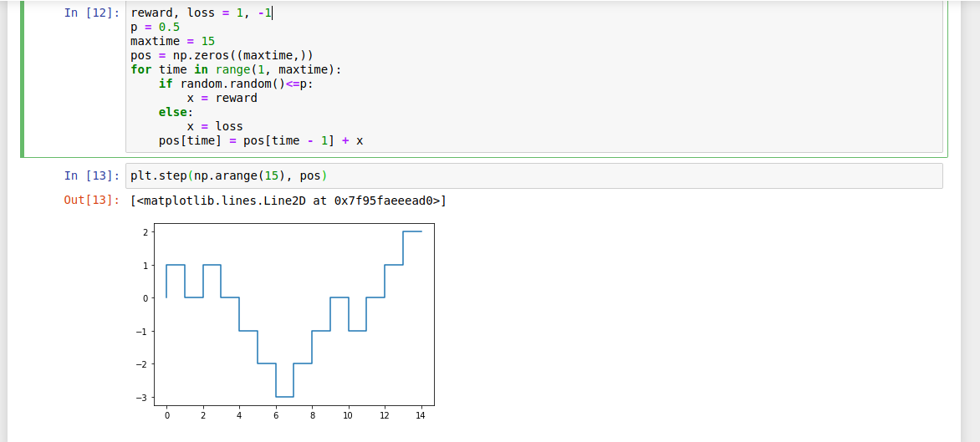980x442 pixels.
Task: Click the step plot output image
Action: coord(284,323)
